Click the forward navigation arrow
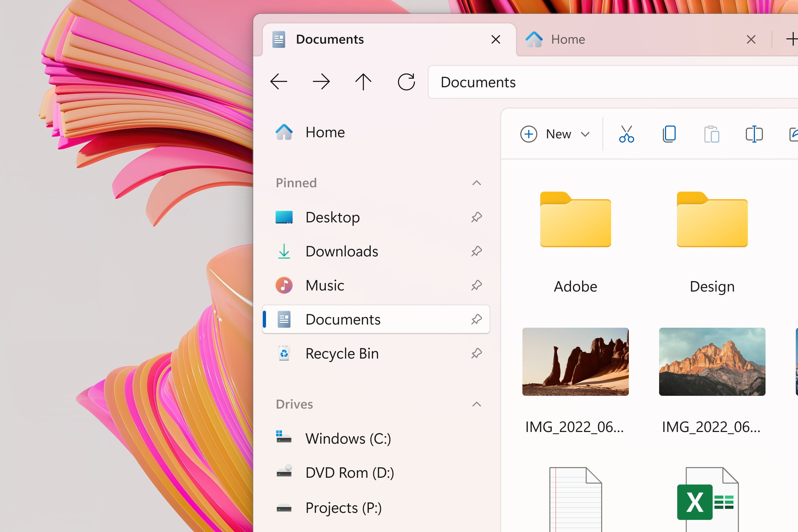This screenshot has height=532, width=798. click(321, 81)
